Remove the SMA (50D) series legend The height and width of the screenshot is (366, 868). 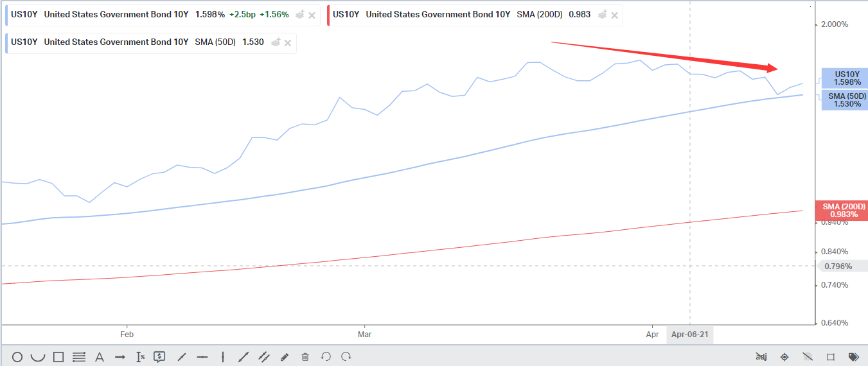[x=288, y=43]
